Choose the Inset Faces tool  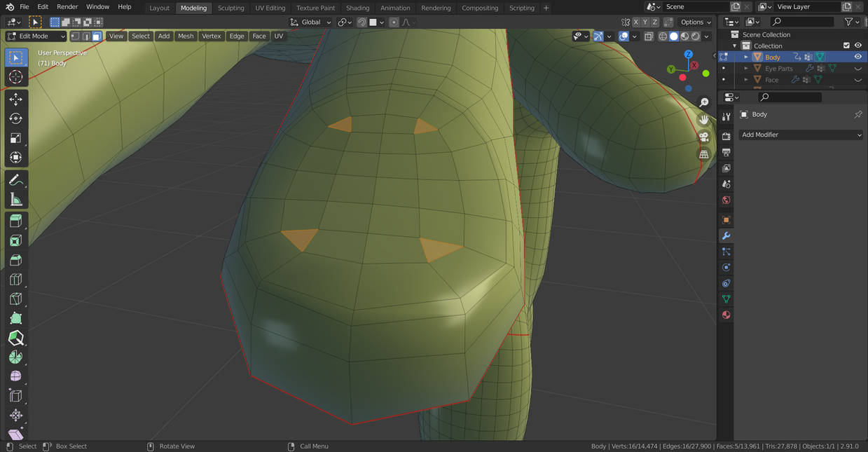(15, 241)
